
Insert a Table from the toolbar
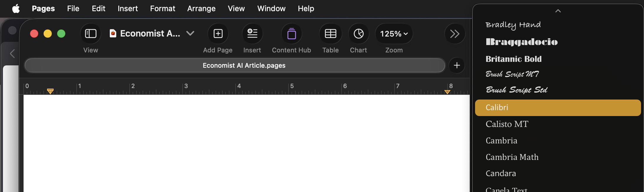pyautogui.click(x=331, y=34)
